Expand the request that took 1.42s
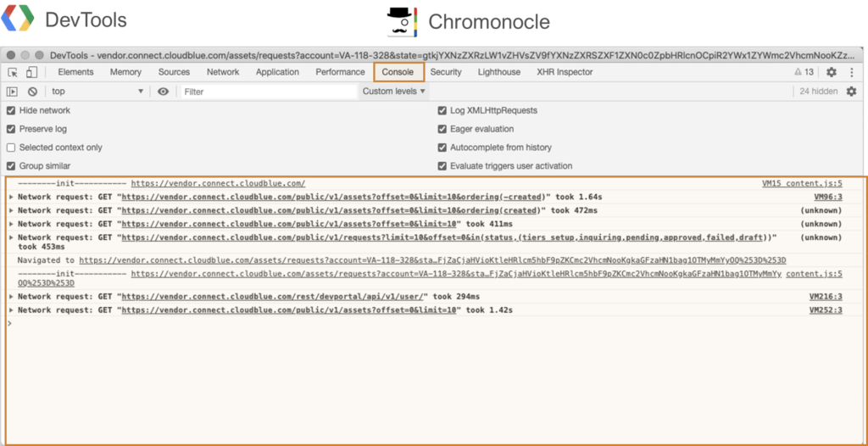The height and width of the screenshot is (446, 868). click(11, 310)
